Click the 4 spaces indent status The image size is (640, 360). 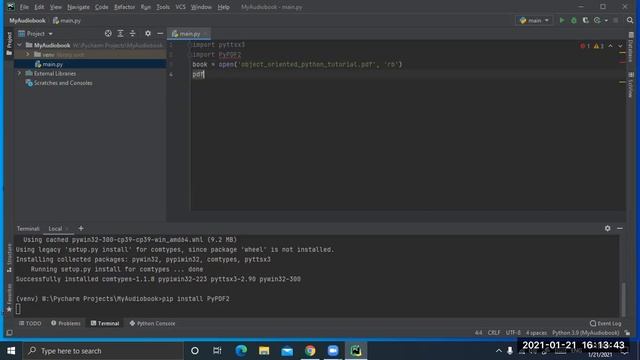[x=536, y=333]
